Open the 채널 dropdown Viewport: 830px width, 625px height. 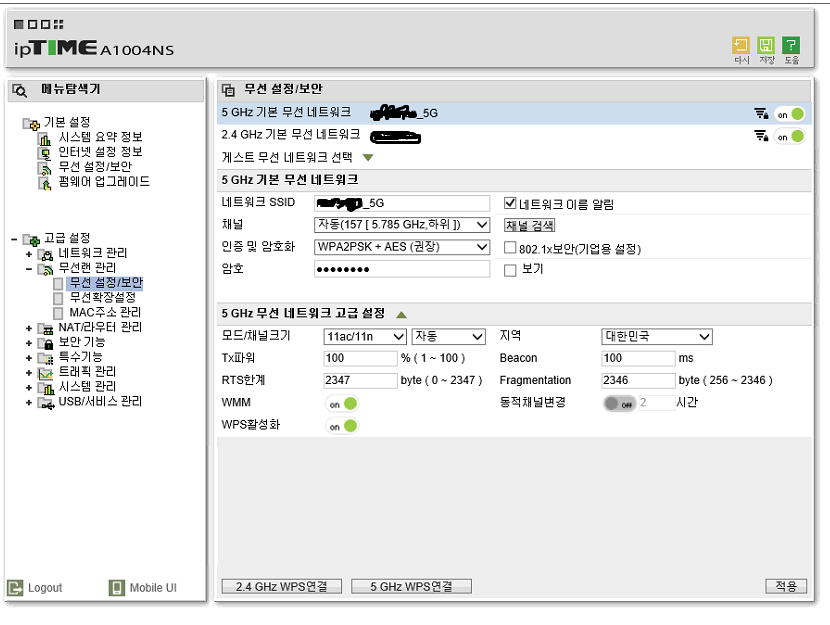pyautogui.click(x=402, y=225)
